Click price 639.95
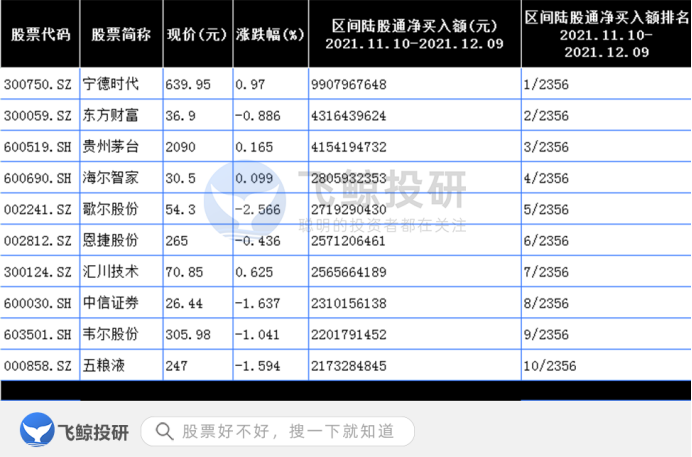Screen dimensions: 692x457 click(188, 84)
